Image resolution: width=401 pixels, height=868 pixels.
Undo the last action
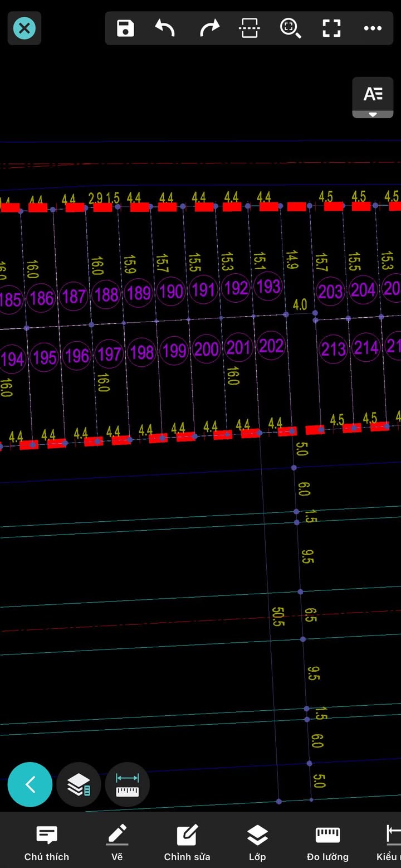pos(165,28)
